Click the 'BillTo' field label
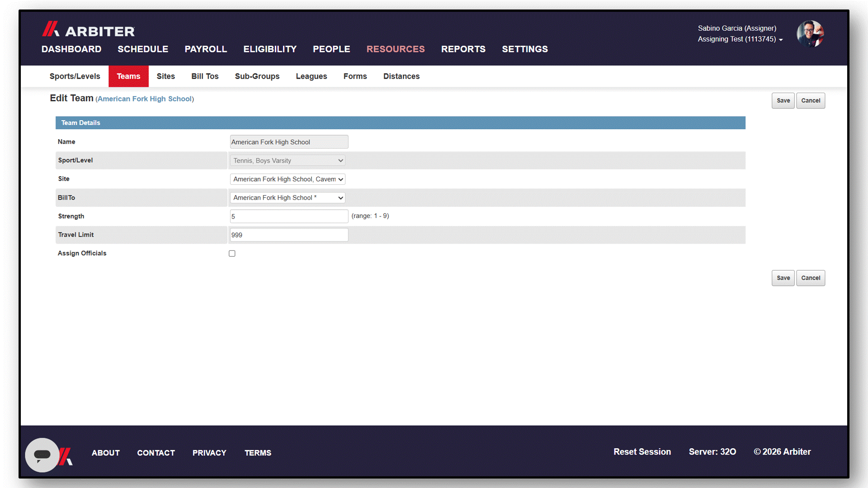 [66, 197]
